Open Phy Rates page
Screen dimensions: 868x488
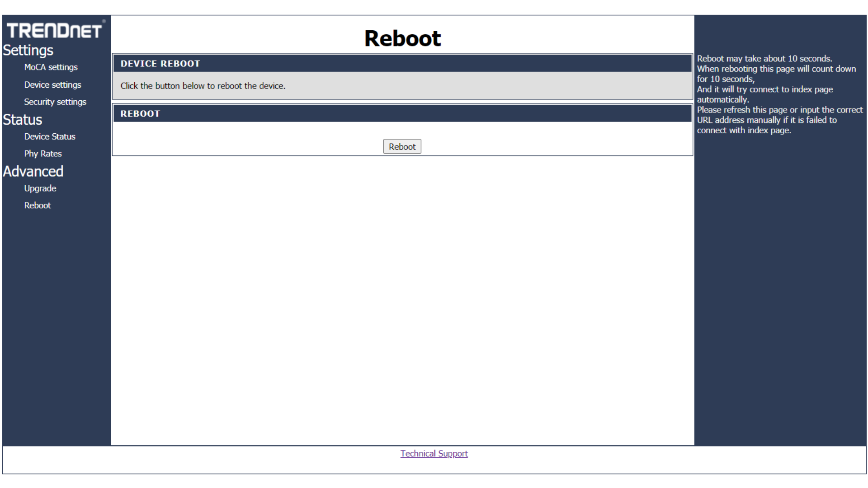coord(43,154)
